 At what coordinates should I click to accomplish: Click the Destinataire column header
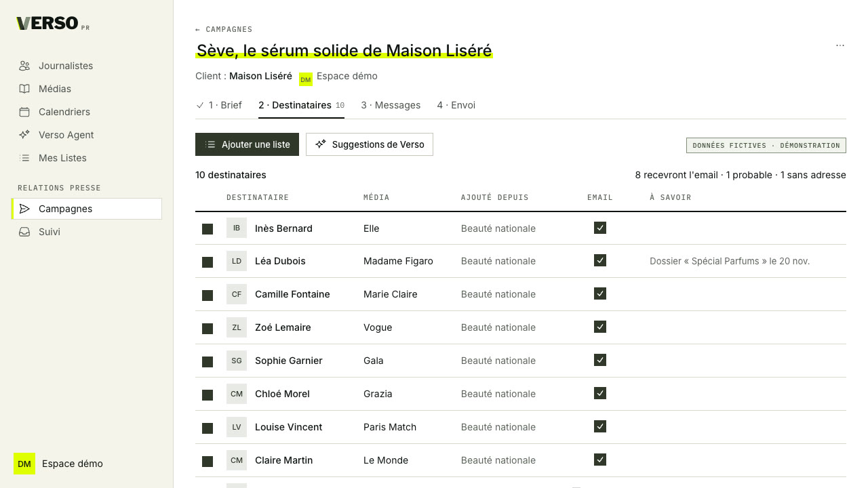tap(258, 197)
